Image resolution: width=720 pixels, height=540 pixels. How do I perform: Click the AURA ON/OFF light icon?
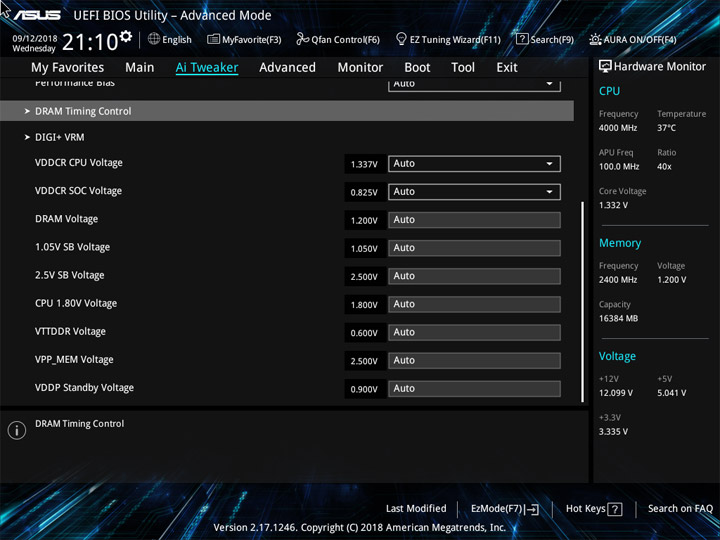point(595,39)
